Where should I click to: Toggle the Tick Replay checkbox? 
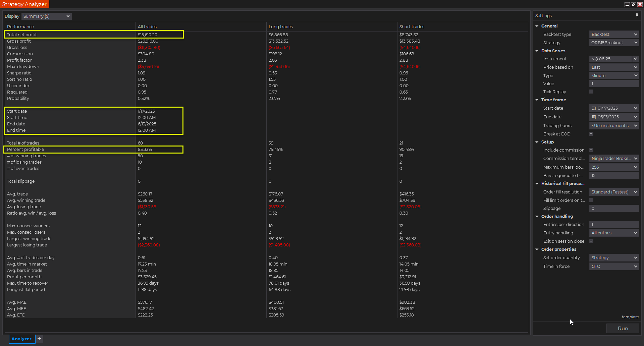click(591, 92)
